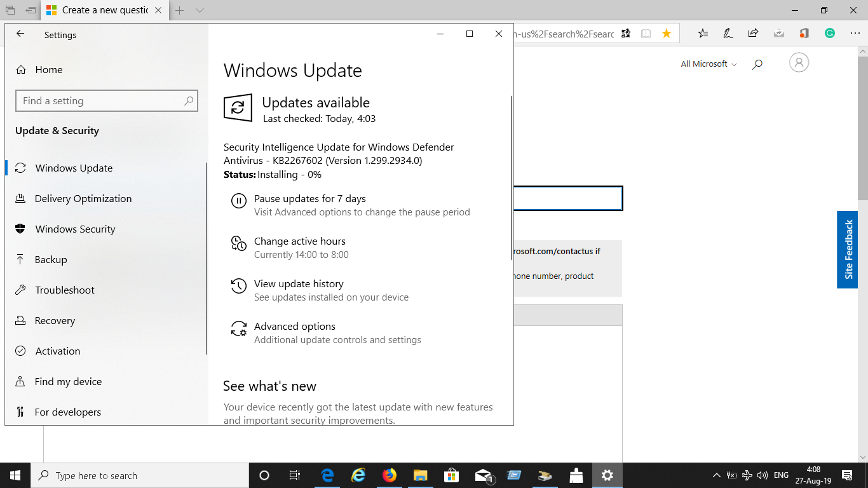
Task: Open a new Edge tab with plus
Action: click(x=180, y=10)
